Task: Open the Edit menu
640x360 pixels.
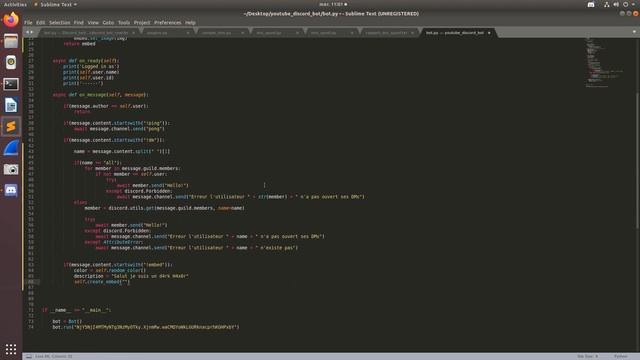Action: point(40,22)
